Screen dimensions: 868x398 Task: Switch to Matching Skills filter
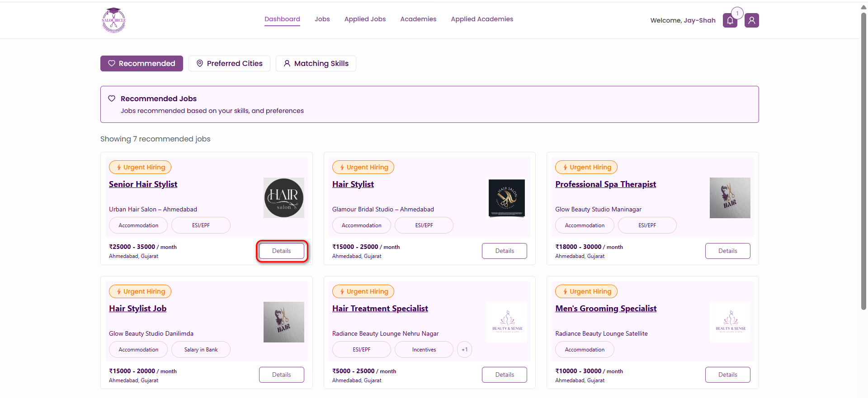tap(316, 63)
